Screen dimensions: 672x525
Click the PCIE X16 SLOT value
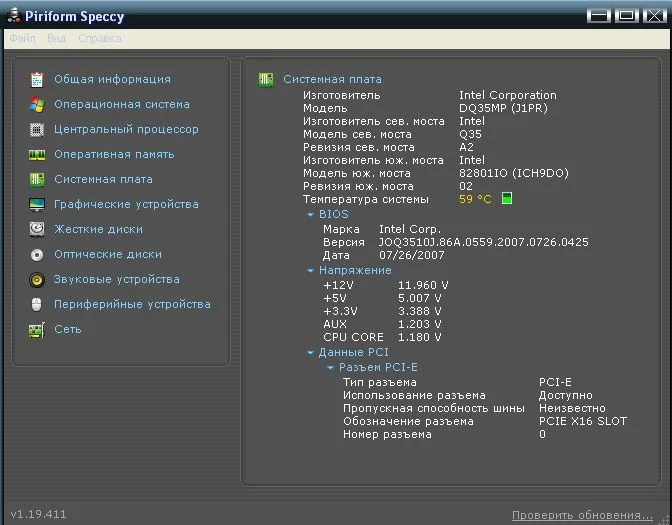(583, 421)
